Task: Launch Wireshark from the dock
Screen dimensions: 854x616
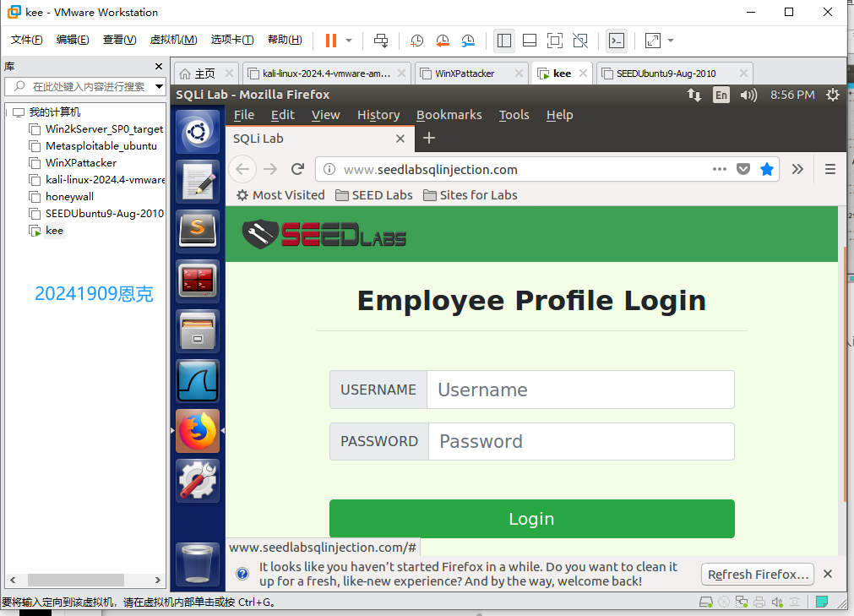Action: click(198, 381)
